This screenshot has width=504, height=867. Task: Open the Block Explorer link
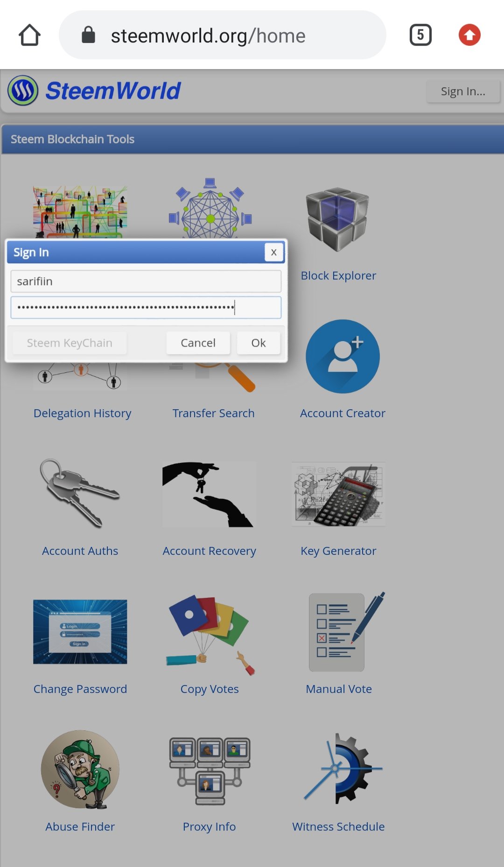click(x=338, y=276)
